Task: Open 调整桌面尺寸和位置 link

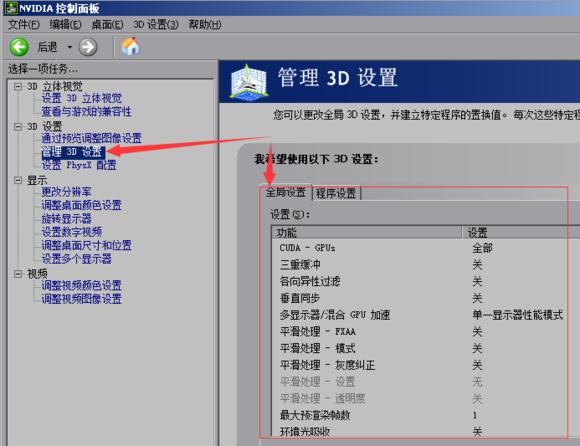Action: coord(87,245)
